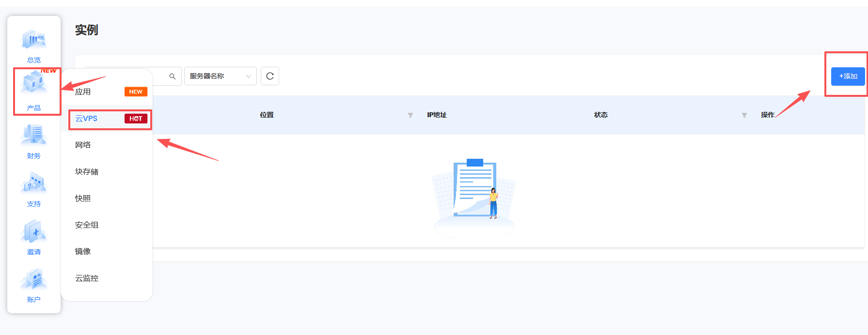Image resolution: width=868 pixels, height=335 pixels.
Task: Open 云监控 from the products menu
Action: (87, 278)
